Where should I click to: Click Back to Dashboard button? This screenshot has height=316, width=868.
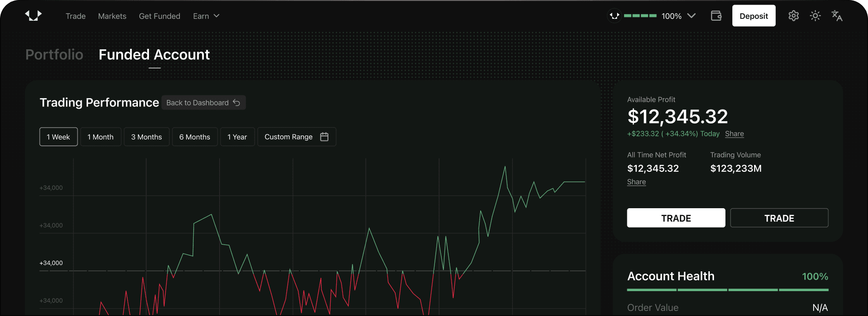[x=203, y=103]
